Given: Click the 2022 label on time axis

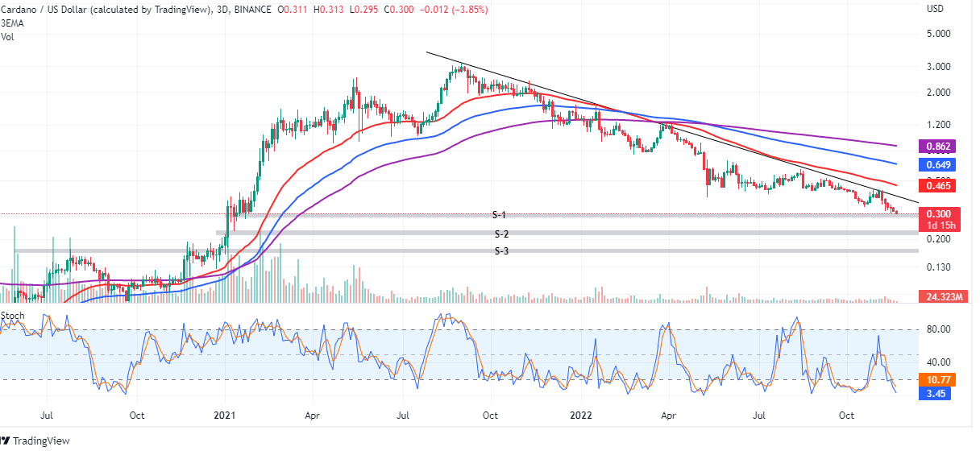Looking at the screenshot, I should point(580,416).
